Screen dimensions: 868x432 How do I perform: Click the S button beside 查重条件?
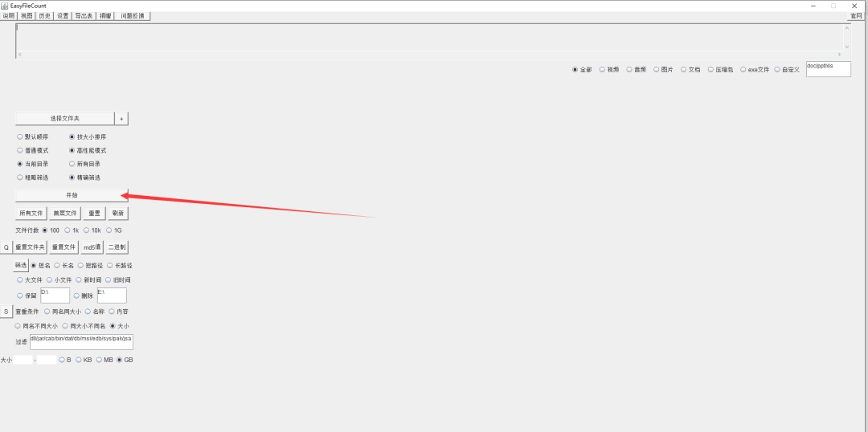(x=6, y=312)
